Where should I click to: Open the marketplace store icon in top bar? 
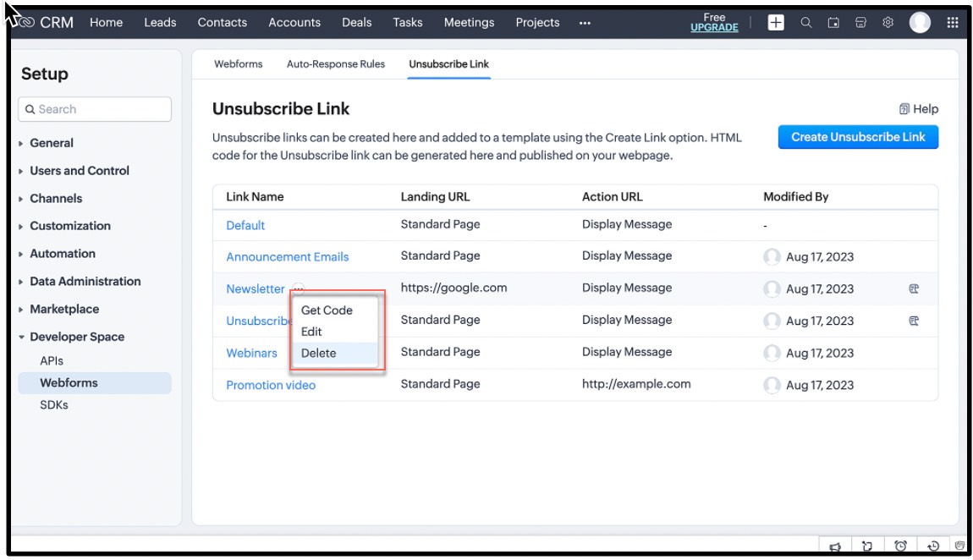tap(860, 23)
